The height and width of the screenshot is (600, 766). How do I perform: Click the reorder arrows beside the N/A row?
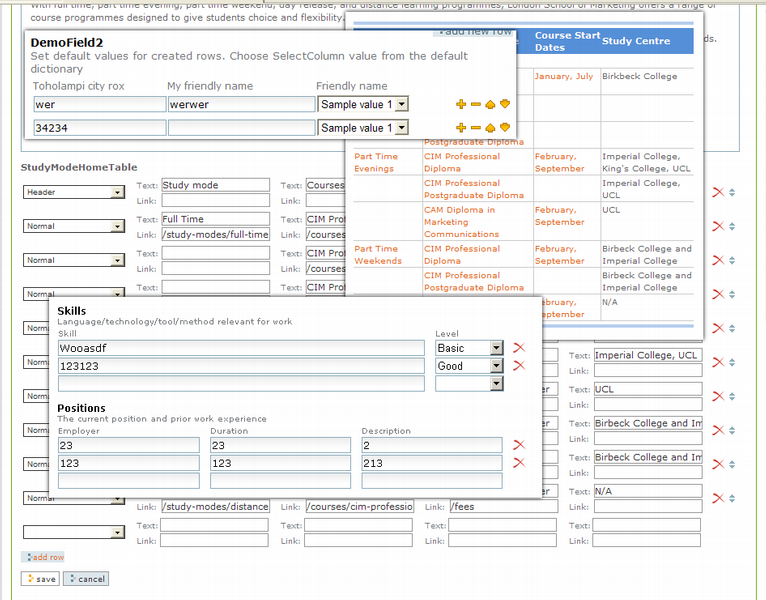(x=731, y=498)
